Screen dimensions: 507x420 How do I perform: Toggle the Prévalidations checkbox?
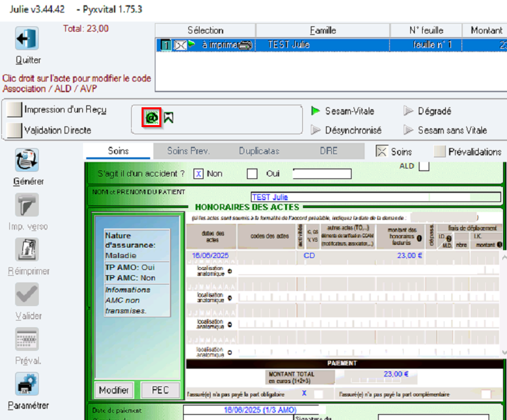pos(439,151)
